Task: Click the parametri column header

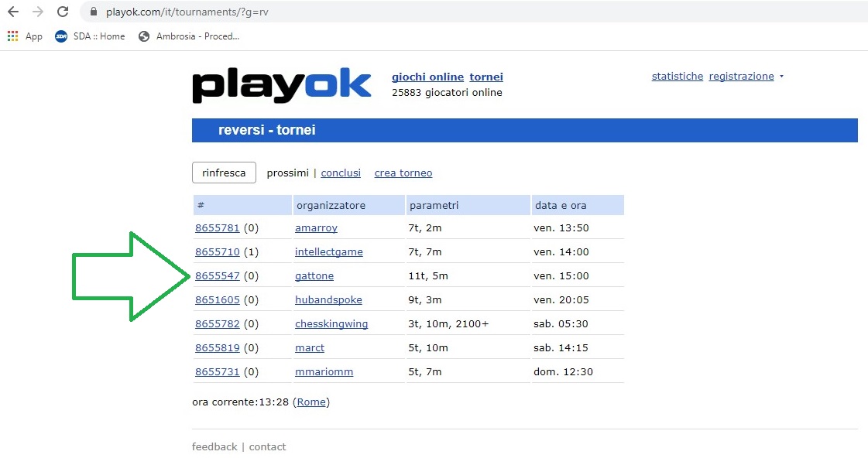Action: click(468, 205)
